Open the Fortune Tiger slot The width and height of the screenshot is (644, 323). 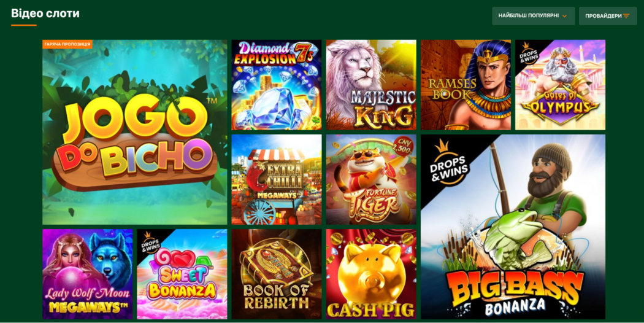coord(371,179)
